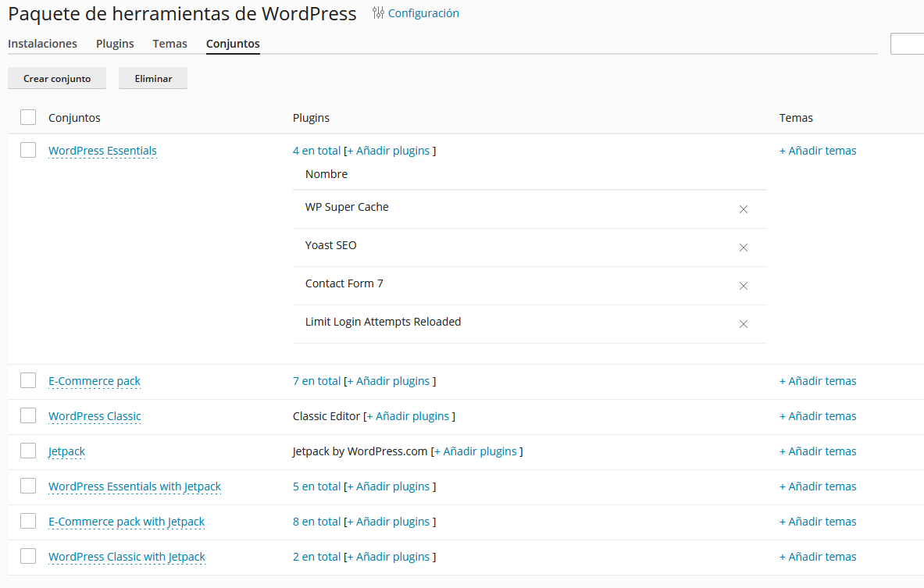924x588 pixels.
Task: Click Añadir plugins beside Jetpack by WordPress.com
Action: pos(476,451)
